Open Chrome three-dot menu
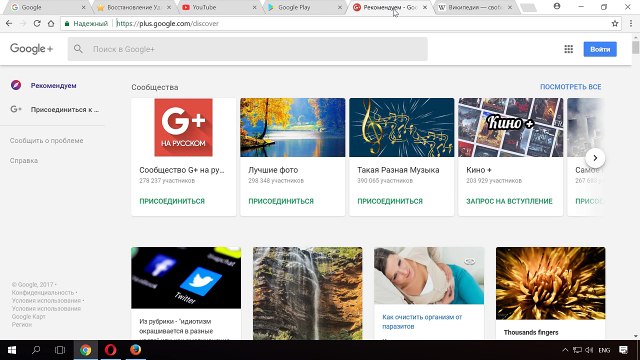The width and height of the screenshot is (640, 360). point(631,24)
